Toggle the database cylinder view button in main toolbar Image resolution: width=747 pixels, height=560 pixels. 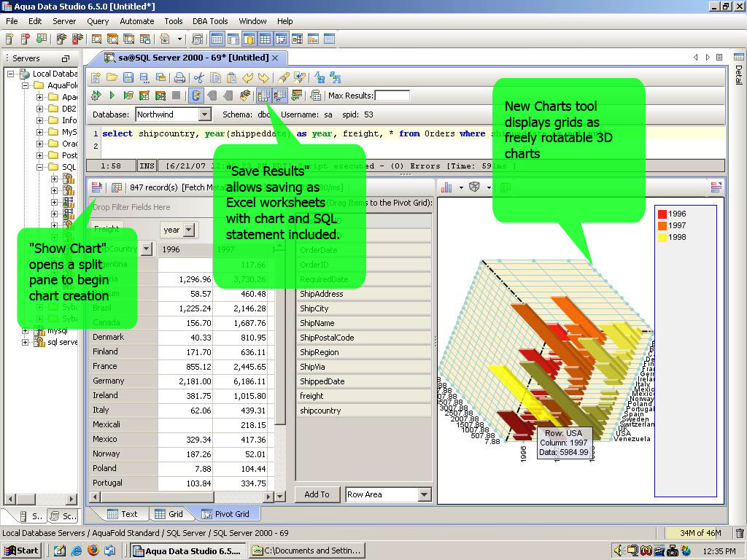249,39
